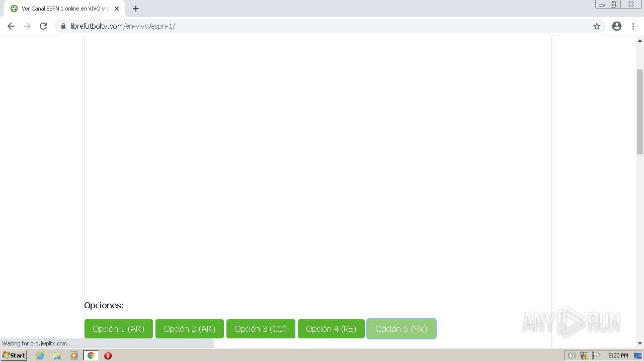The height and width of the screenshot is (362, 644).
Task: Open a new browser tab
Action: pos(136,9)
